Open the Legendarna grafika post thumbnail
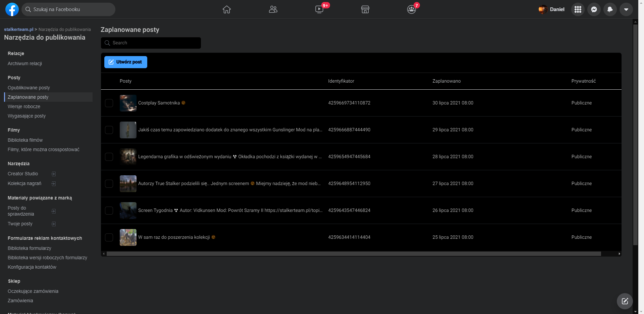 (x=128, y=157)
